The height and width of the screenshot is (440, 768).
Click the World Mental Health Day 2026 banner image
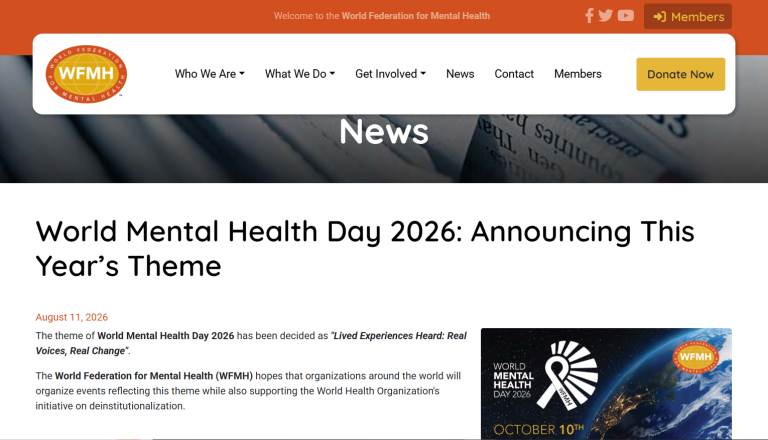[606, 384]
